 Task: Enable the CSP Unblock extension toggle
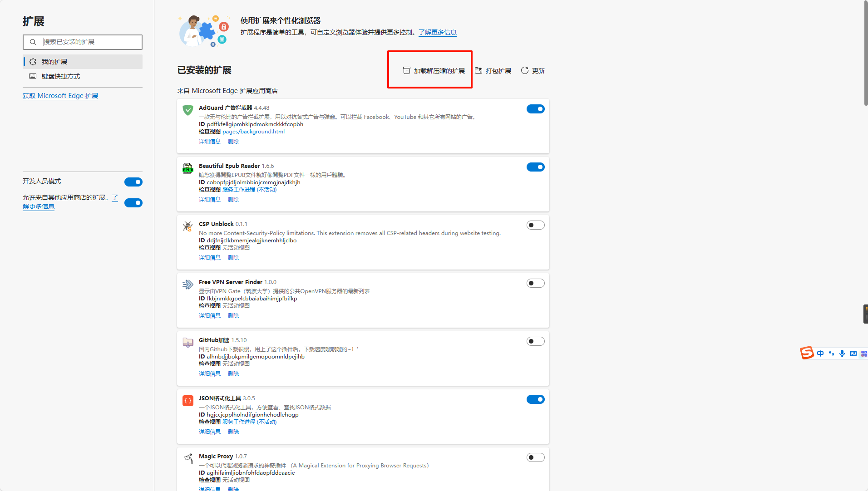(535, 225)
